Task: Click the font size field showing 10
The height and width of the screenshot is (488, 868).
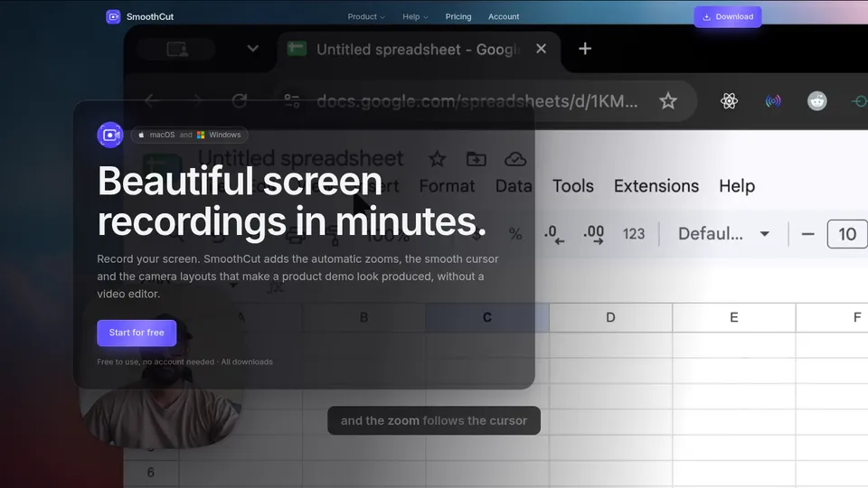Action: tap(847, 234)
